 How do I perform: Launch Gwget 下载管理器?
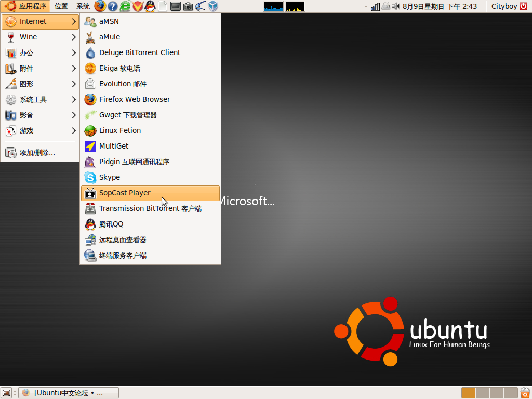click(150, 115)
